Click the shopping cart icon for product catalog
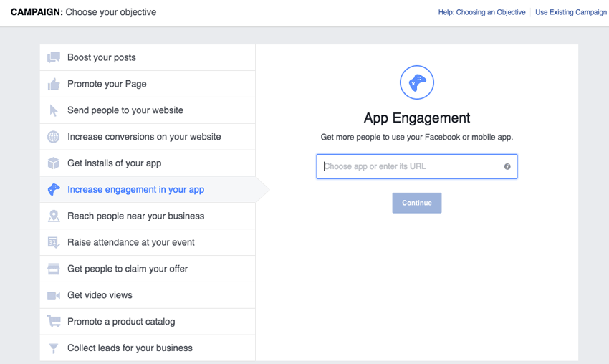This screenshot has height=364, width=609. coord(54,321)
